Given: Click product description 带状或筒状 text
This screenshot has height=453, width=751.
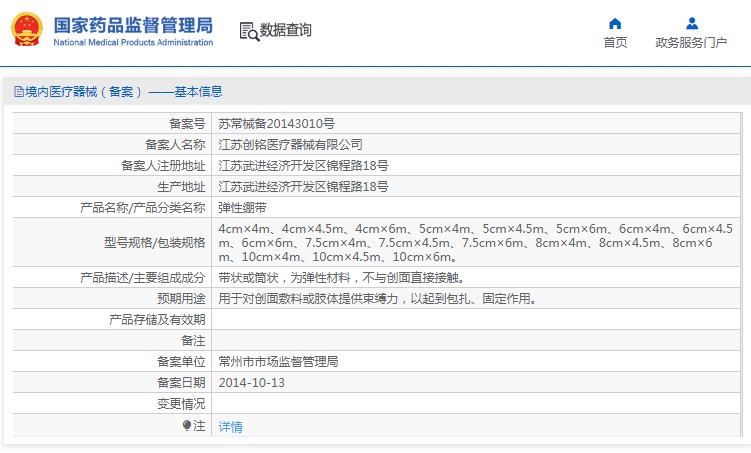Looking at the screenshot, I should pyautogui.click(x=342, y=278).
